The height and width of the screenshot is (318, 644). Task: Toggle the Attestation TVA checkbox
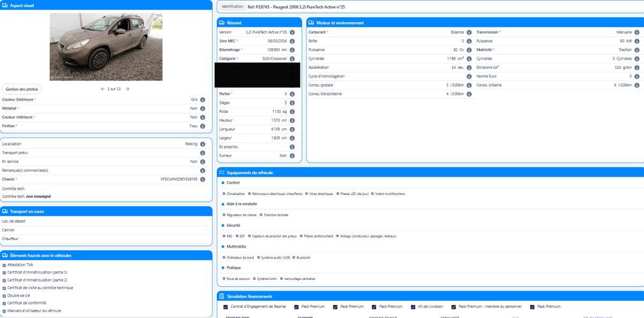tap(4, 265)
